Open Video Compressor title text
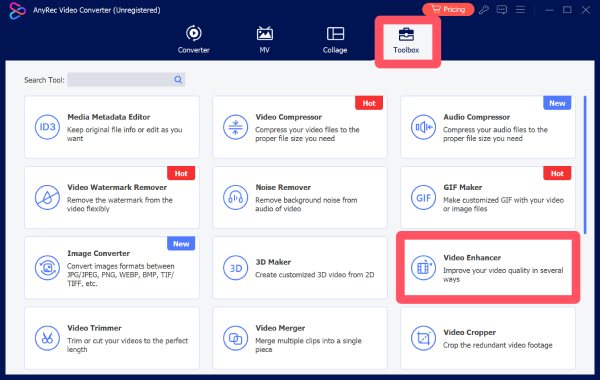This screenshot has width=600, height=380. [289, 117]
